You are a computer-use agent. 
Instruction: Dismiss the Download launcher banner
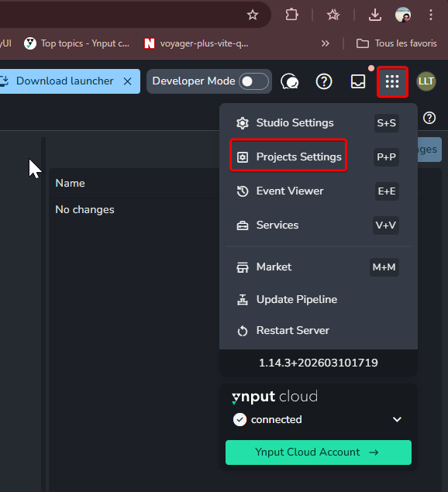127,81
